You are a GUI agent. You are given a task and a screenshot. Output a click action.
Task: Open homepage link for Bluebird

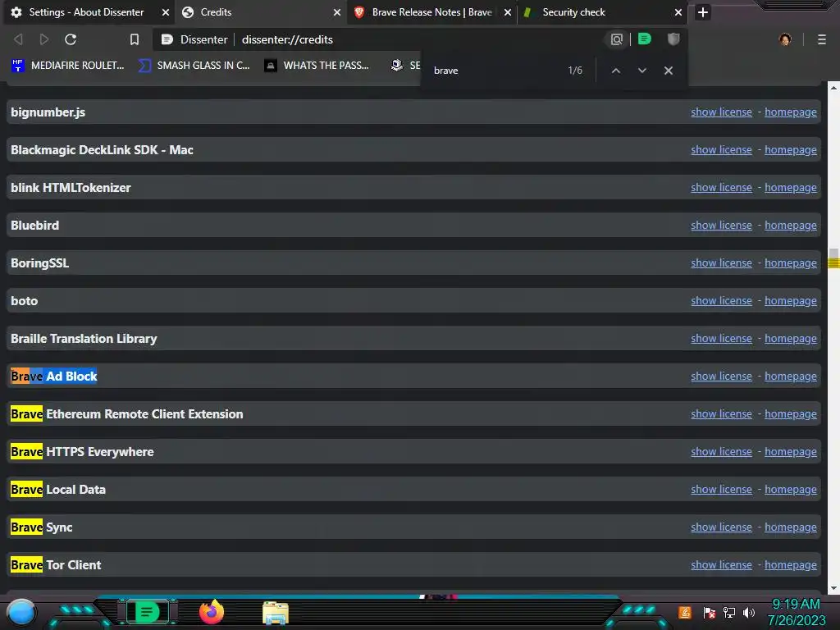pos(790,226)
